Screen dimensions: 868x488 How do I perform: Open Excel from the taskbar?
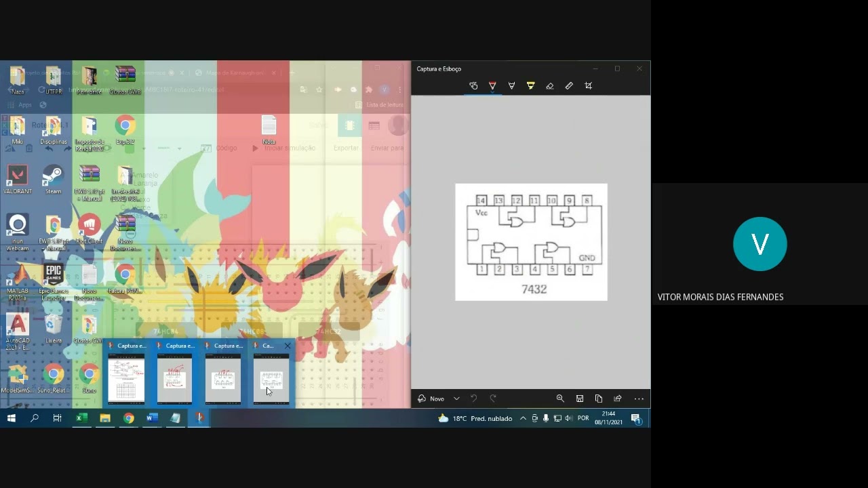(x=81, y=418)
